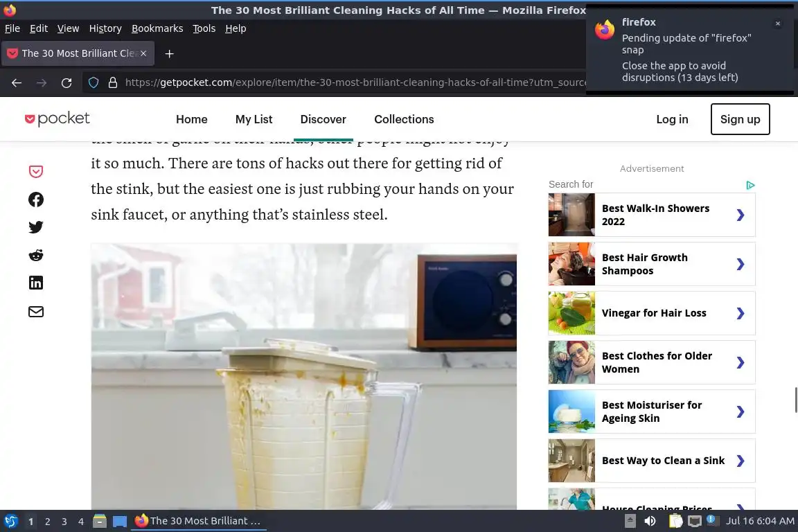Viewport: 798px width, 532px height.
Task: Open the Edit menu
Action: click(39, 28)
